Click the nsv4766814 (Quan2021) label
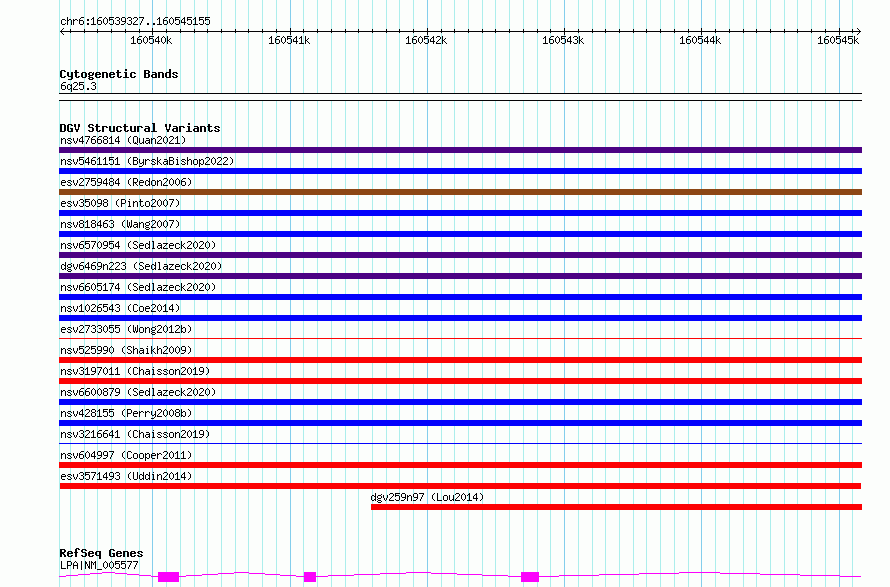This screenshot has height=587, width=890. [123, 140]
